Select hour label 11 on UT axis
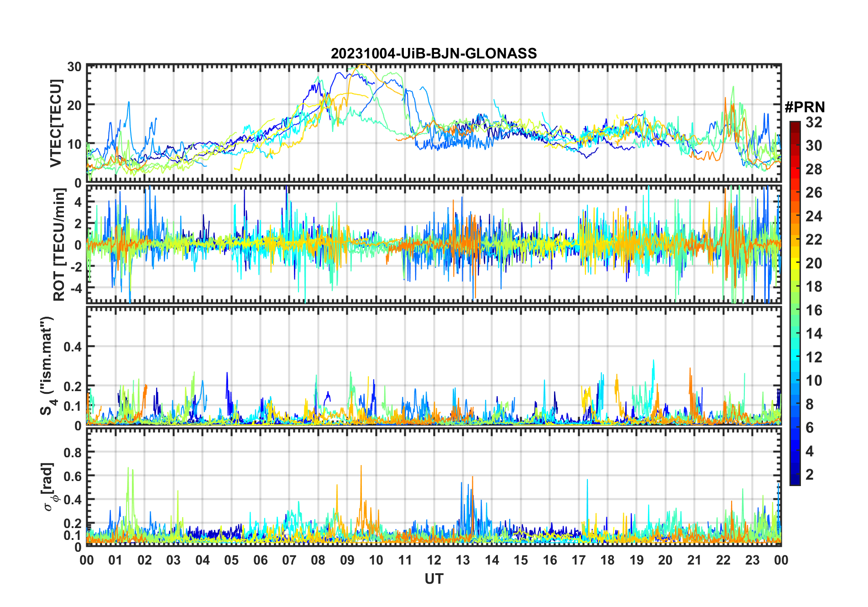This screenshot has width=868, height=607. (x=405, y=560)
